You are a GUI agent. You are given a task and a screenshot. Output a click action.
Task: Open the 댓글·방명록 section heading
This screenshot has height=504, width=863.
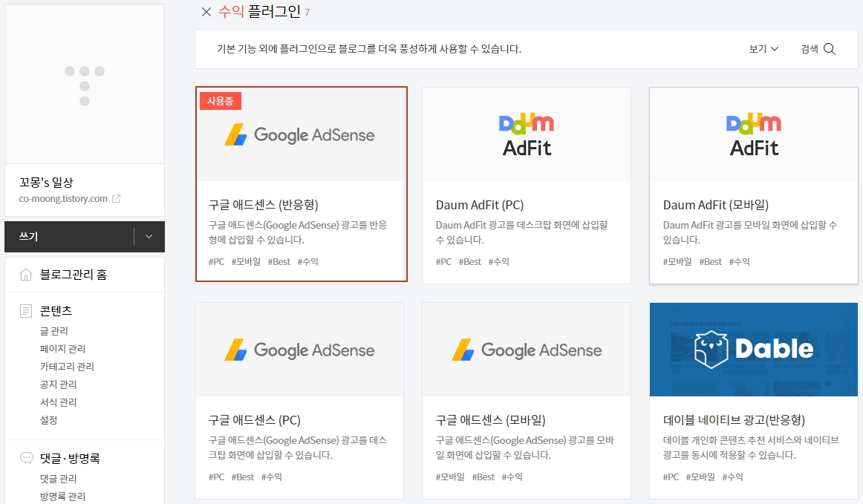click(70, 458)
